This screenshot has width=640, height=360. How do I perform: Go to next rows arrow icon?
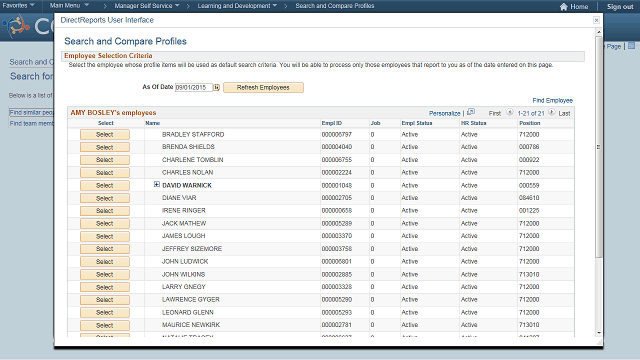551,112
